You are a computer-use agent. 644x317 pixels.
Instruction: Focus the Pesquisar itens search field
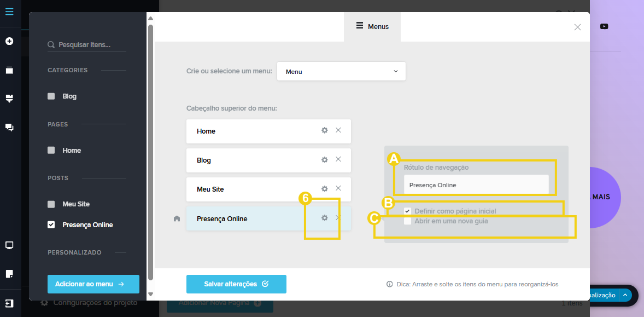[90, 45]
